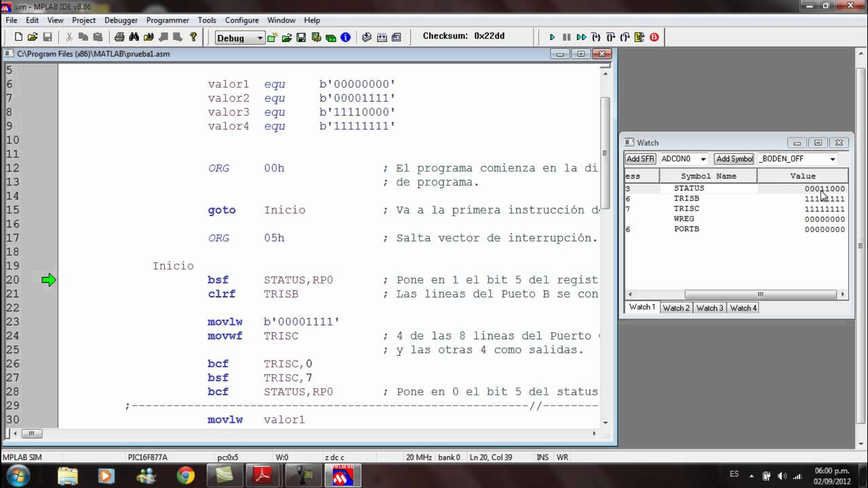Click the 'clrf TRISB' instruction line
Image resolution: width=868 pixels, height=488 pixels.
253,294
